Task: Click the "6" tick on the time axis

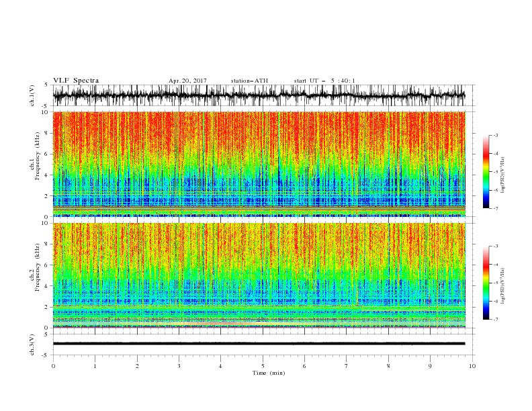Action: click(x=304, y=366)
